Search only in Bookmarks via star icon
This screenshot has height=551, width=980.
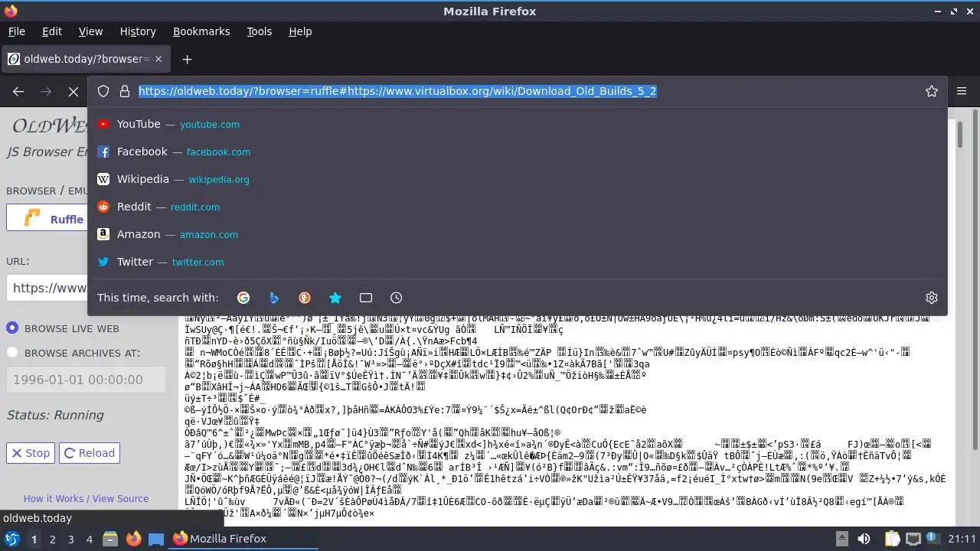pos(335,298)
